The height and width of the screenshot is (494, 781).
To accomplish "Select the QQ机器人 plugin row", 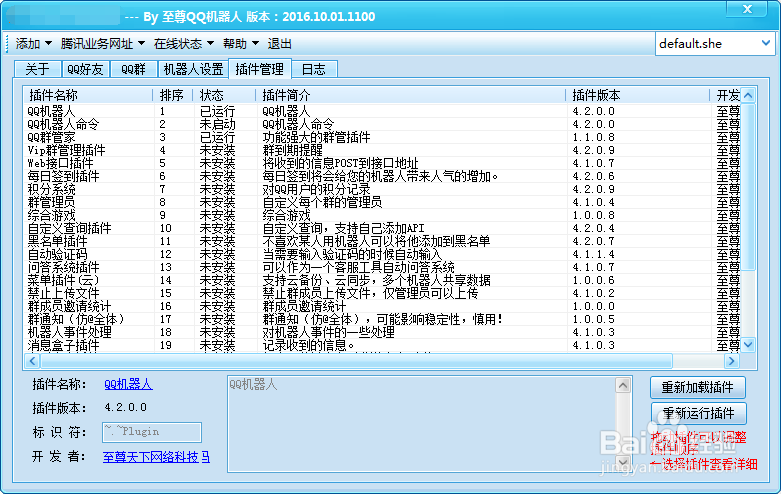I will tap(382, 111).
